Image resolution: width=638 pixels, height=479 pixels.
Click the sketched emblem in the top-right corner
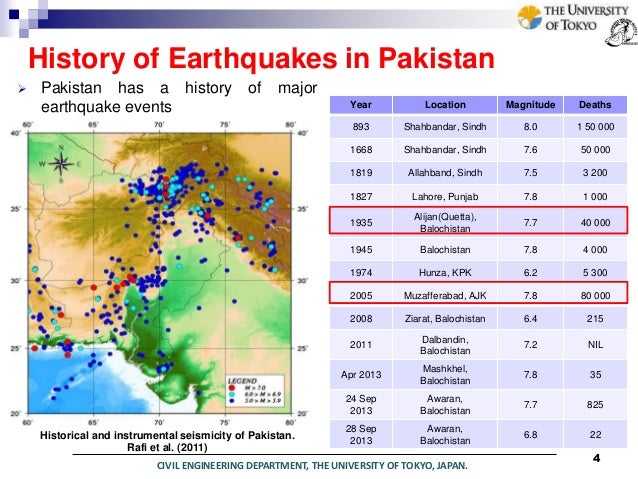(621, 33)
